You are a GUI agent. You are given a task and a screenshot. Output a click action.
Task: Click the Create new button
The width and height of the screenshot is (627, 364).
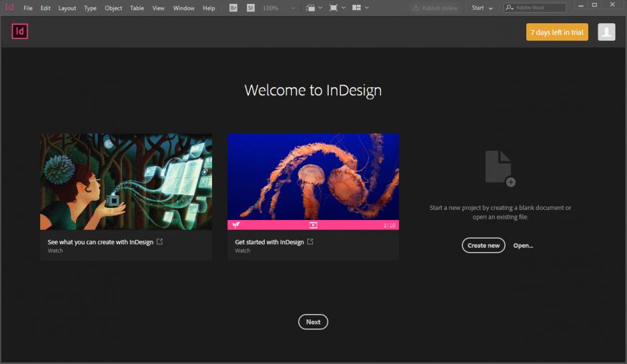pos(484,245)
